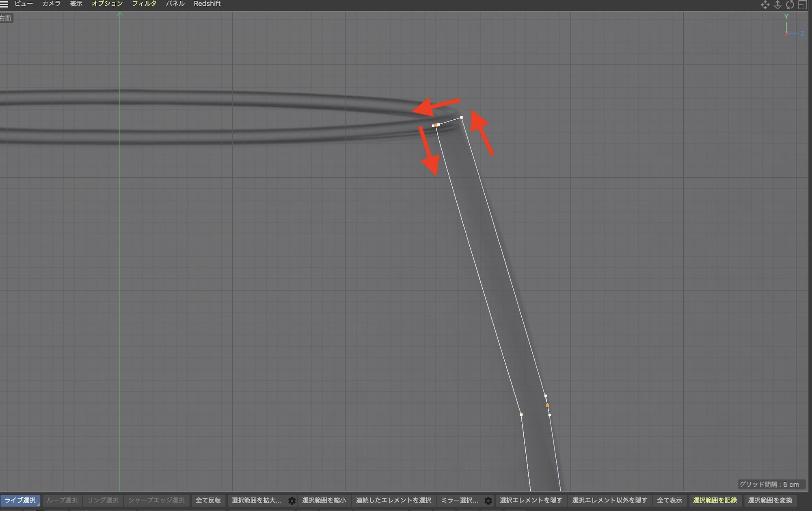Viewport: 812px width, 511px height.
Task: Toggle the active view maximize icon
Action: pyautogui.click(x=803, y=4)
